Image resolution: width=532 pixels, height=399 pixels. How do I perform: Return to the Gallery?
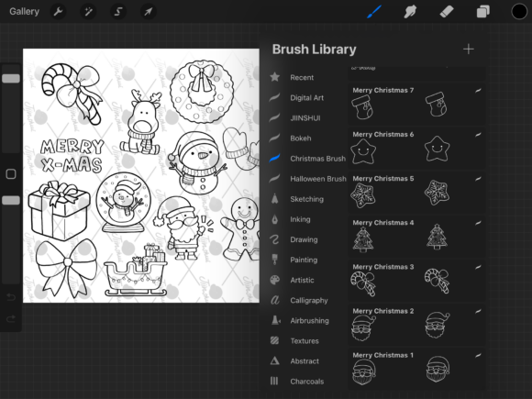pyautogui.click(x=24, y=12)
